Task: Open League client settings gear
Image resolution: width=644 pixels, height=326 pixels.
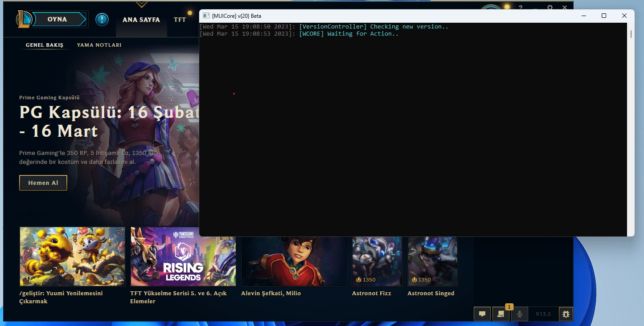Action: tap(550, 8)
